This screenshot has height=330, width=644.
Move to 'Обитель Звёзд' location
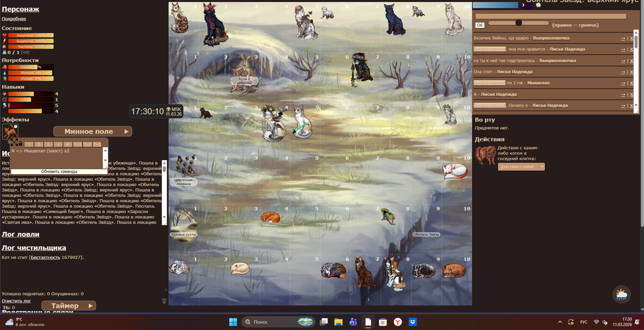click(x=426, y=234)
